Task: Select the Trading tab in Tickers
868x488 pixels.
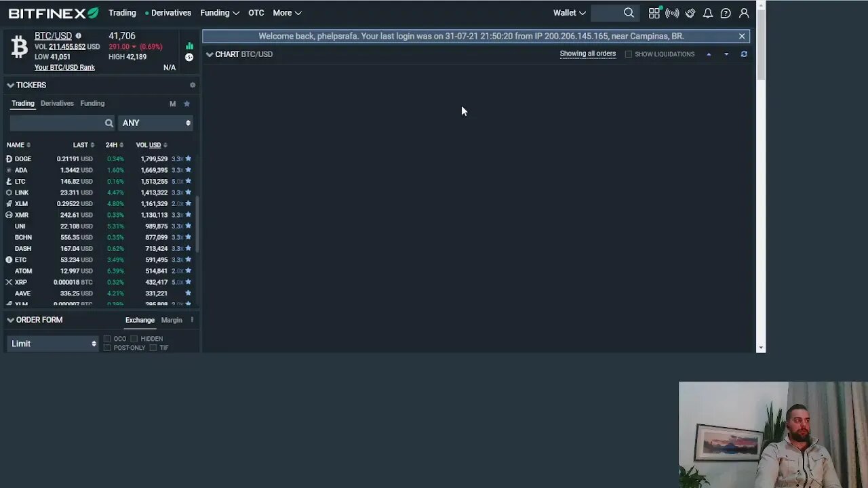Action: pos(23,104)
